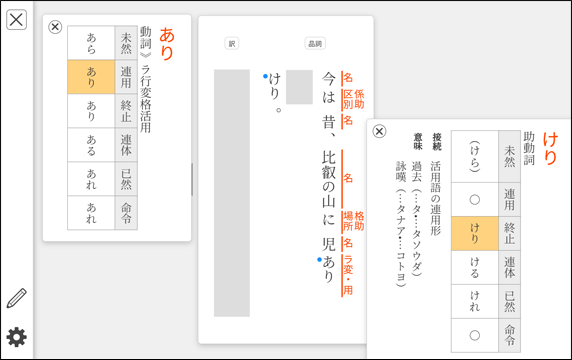Click the word 昔 in the sentence
The width and height of the screenshot is (572, 360).
coord(329,121)
